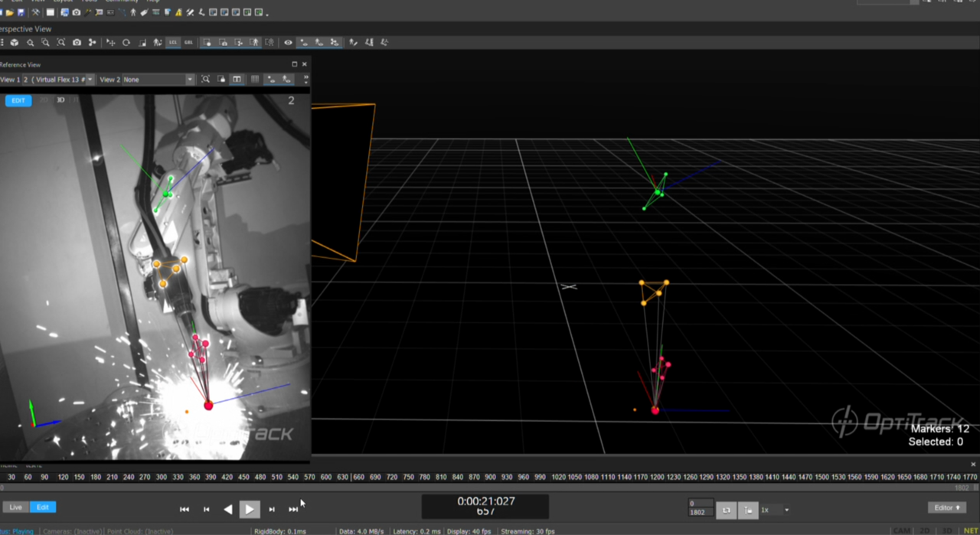This screenshot has width=980, height=535.
Task: Click the Editor expand button
Action: tap(947, 507)
